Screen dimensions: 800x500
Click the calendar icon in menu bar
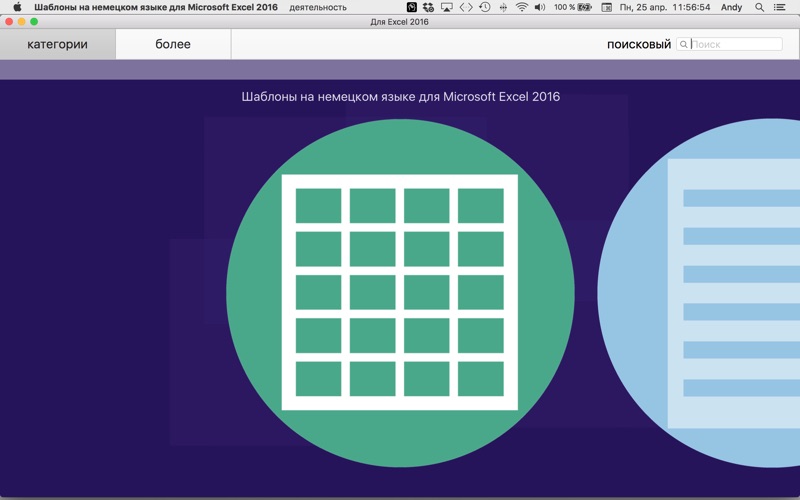607,7
